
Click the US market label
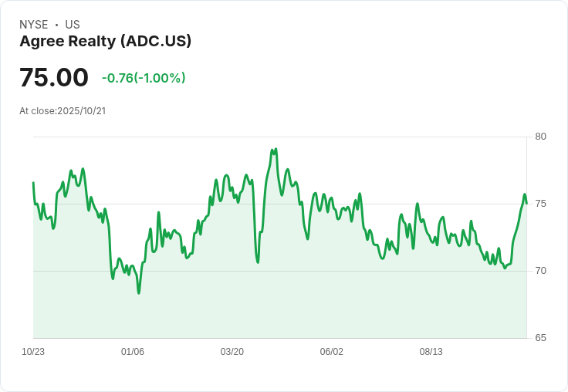coord(73,25)
